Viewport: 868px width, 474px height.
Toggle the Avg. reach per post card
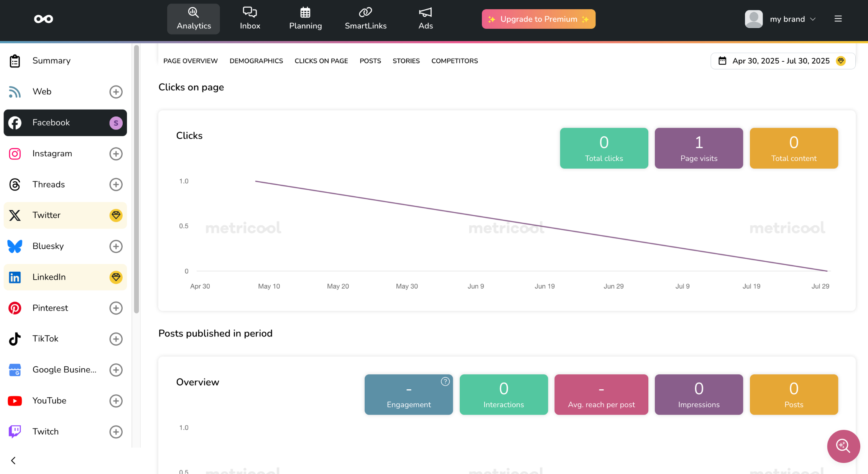coord(601,395)
